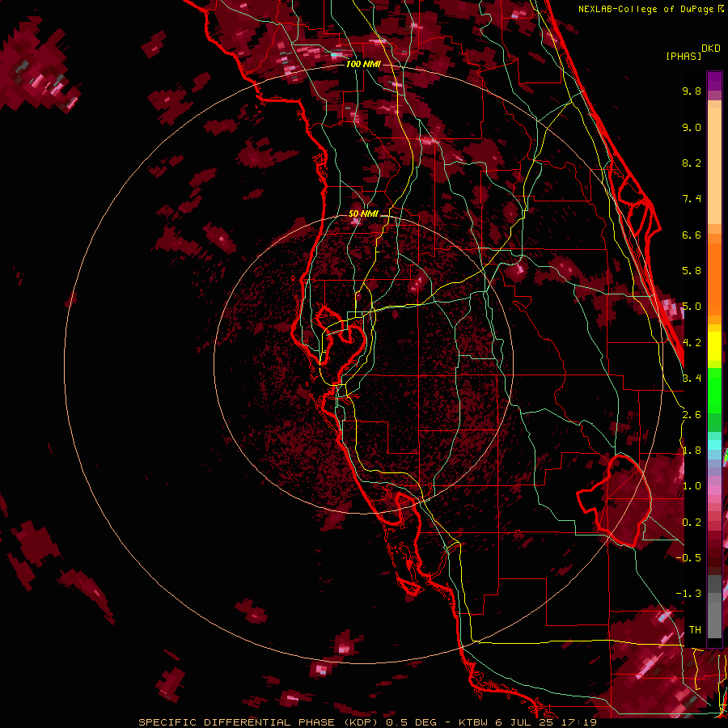Pick the purple band atop the color scale
The image size is (728, 728).
714,81
